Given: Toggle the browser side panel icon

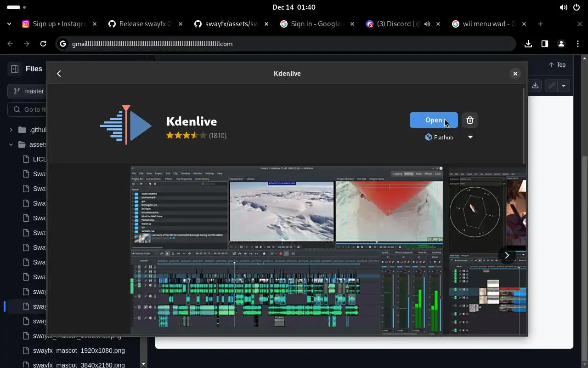Looking at the screenshot, I should [x=545, y=44].
